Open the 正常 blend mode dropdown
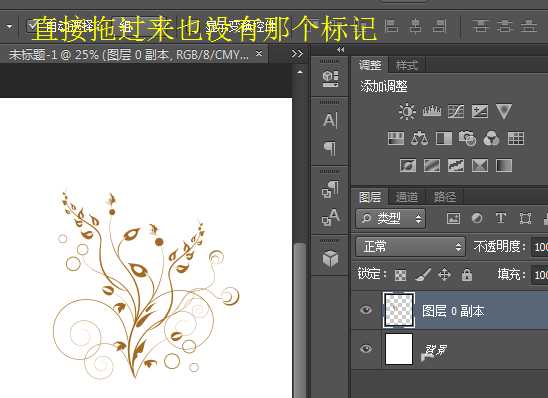This screenshot has height=398, width=548. (411, 247)
